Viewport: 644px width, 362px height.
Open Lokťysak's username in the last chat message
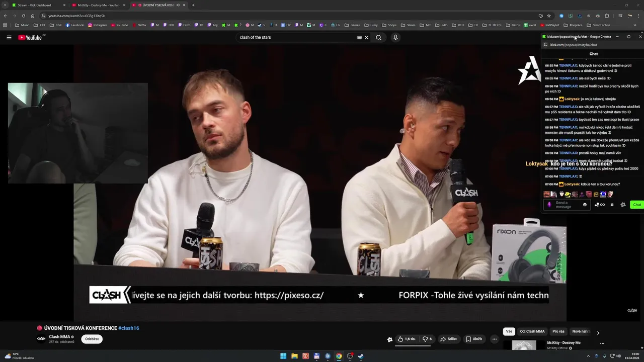click(x=572, y=184)
